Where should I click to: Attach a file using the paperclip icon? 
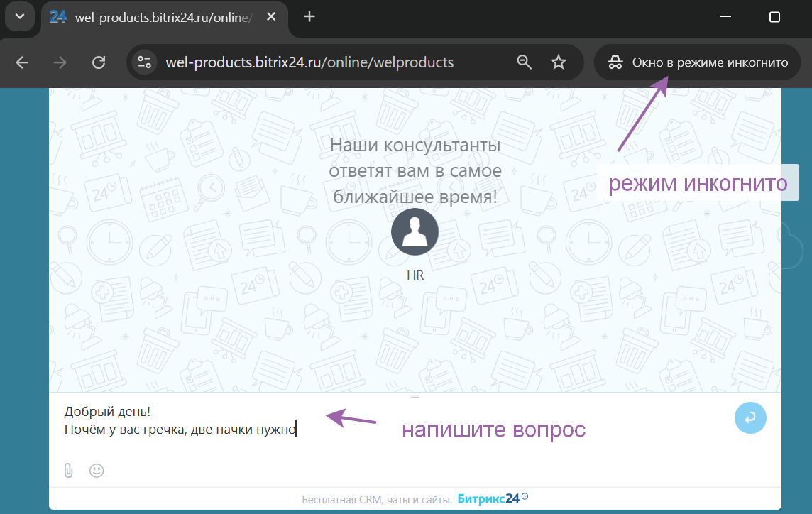(x=68, y=470)
